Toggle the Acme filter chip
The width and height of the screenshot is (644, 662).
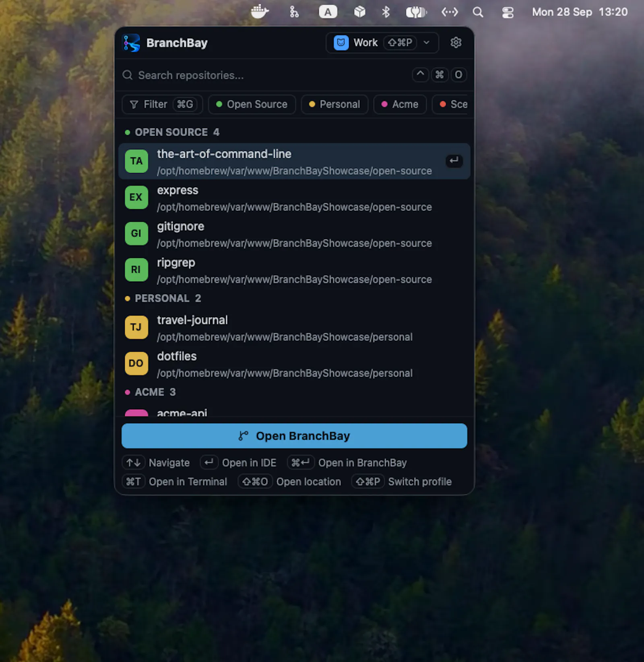tap(400, 104)
